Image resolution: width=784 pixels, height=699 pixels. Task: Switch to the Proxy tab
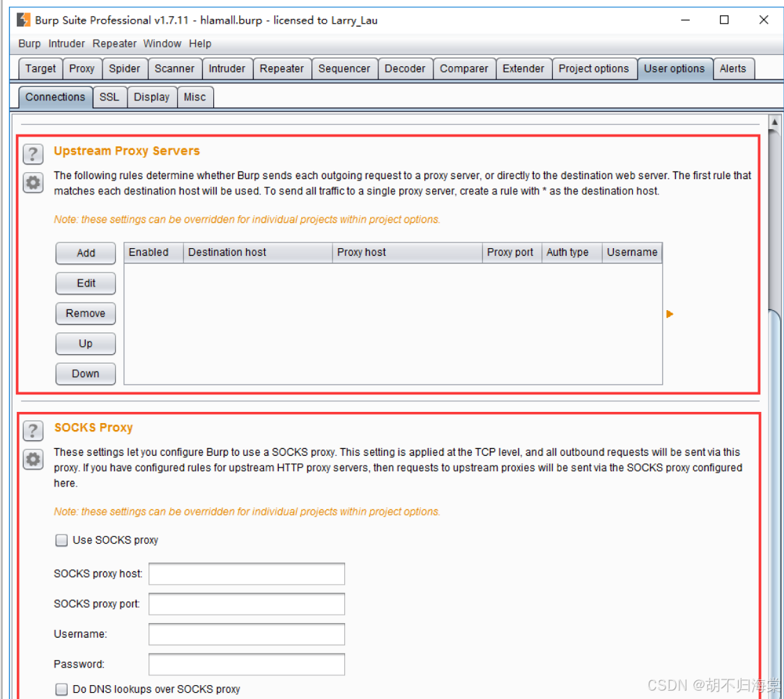(82, 68)
